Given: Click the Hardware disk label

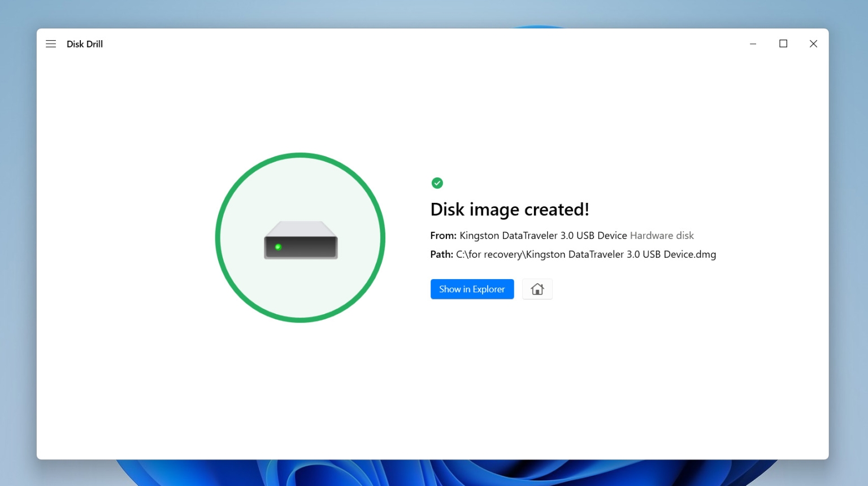Looking at the screenshot, I should (x=661, y=235).
